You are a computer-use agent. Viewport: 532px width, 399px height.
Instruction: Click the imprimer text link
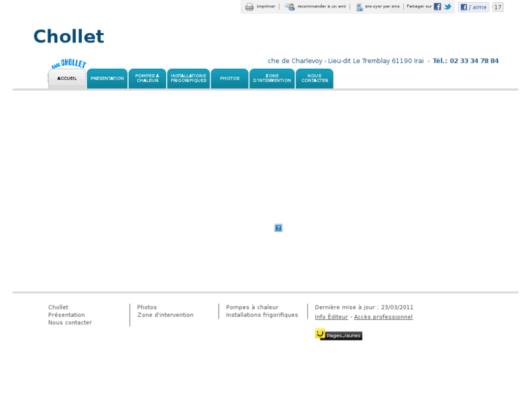pos(266,7)
